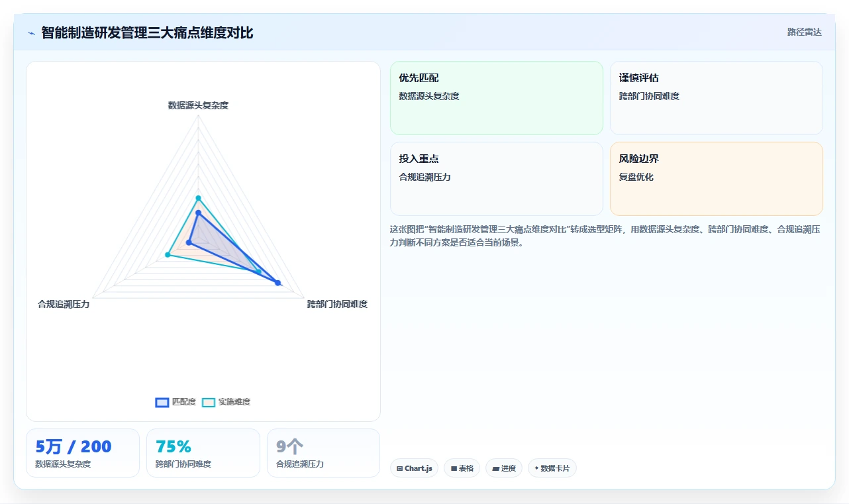Click the 合规追溯压力 radar axis label
849x504 pixels.
tap(64, 304)
